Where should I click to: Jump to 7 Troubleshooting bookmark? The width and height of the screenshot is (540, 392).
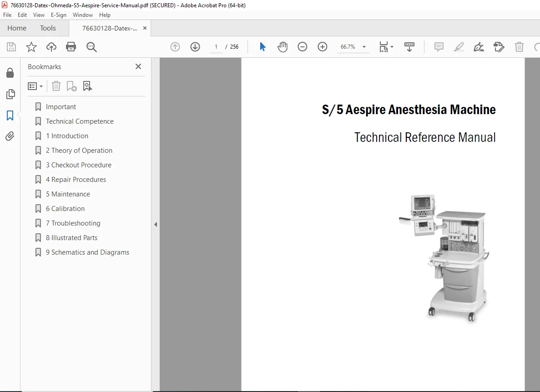(73, 223)
